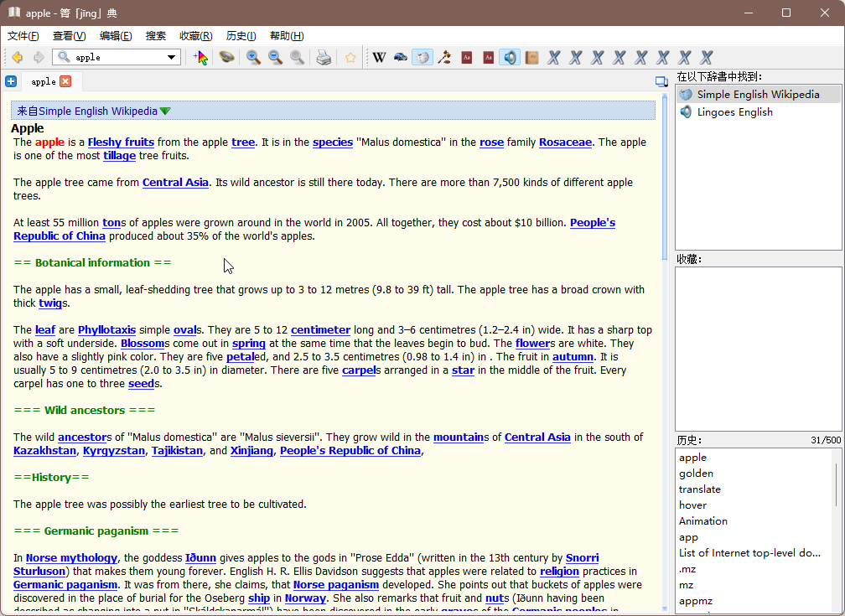845x616 pixels.
Task: Open the Xinjiang link
Action: pyautogui.click(x=251, y=451)
